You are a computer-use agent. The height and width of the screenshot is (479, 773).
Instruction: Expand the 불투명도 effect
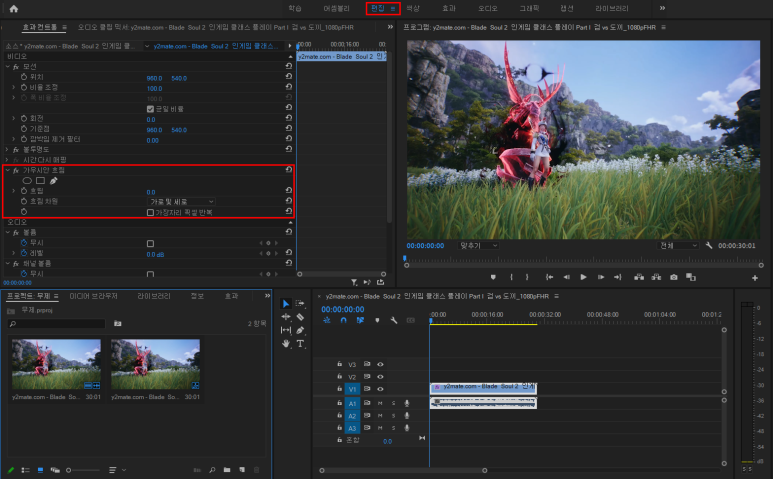pyautogui.click(x=7, y=149)
